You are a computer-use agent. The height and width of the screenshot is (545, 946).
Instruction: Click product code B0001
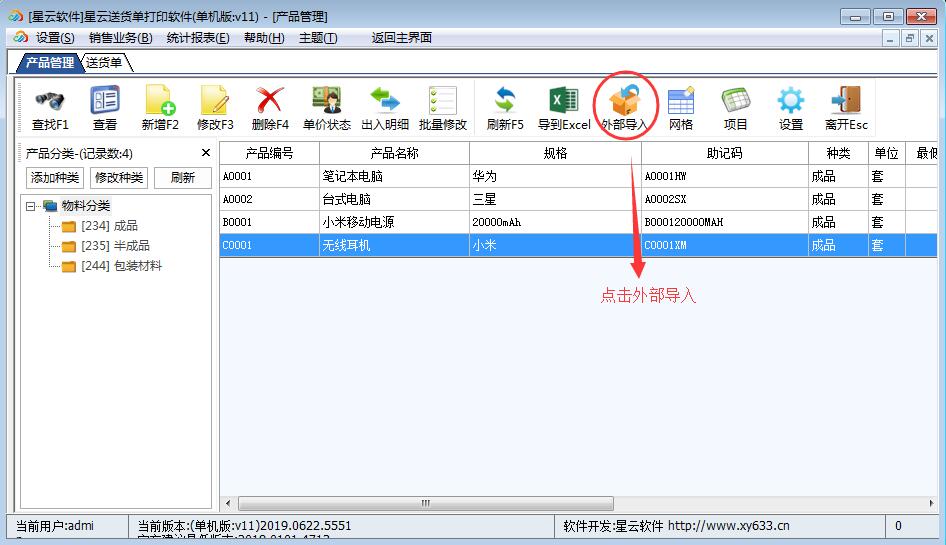tap(269, 222)
